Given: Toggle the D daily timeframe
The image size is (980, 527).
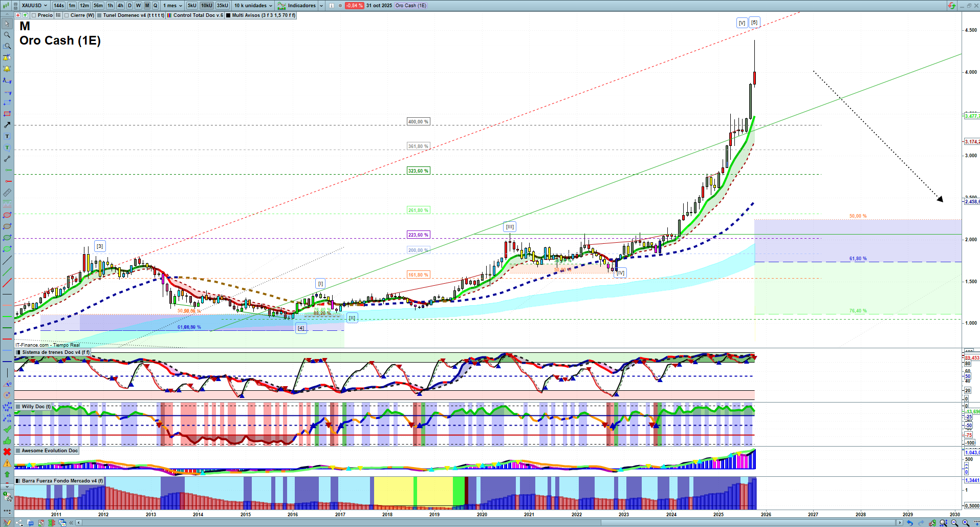Looking at the screenshot, I should pyautogui.click(x=129, y=6).
